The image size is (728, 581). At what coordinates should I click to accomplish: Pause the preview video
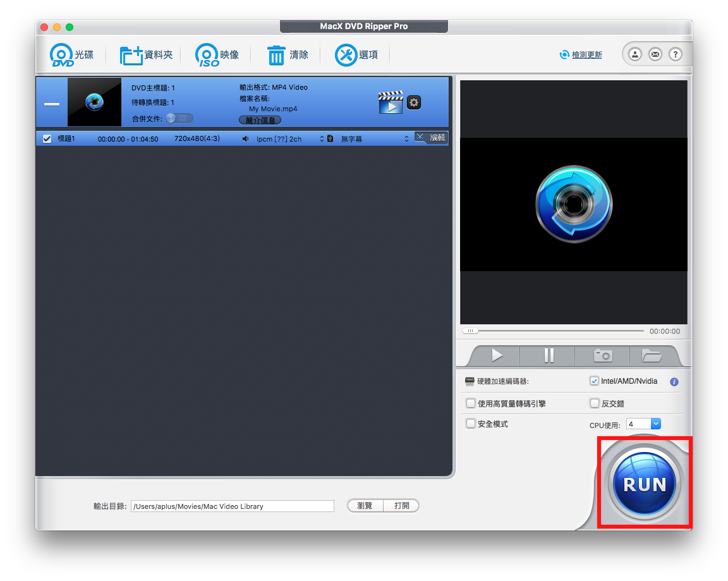click(549, 355)
